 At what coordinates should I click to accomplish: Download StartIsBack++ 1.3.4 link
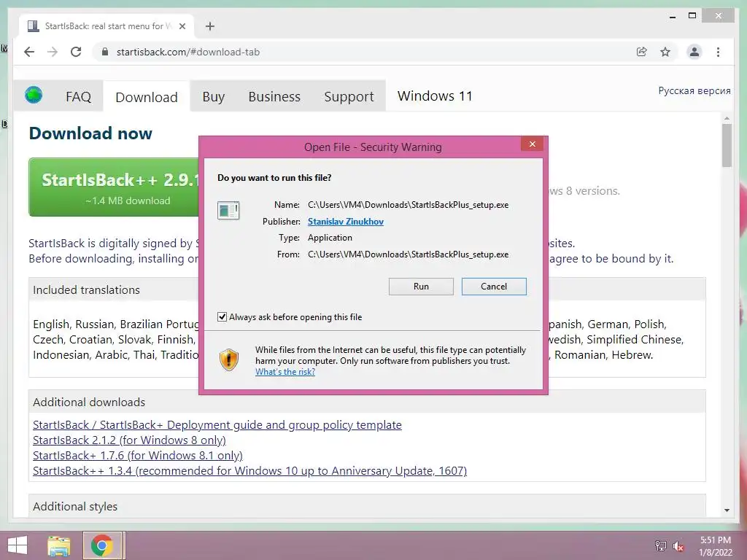coord(249,470)
